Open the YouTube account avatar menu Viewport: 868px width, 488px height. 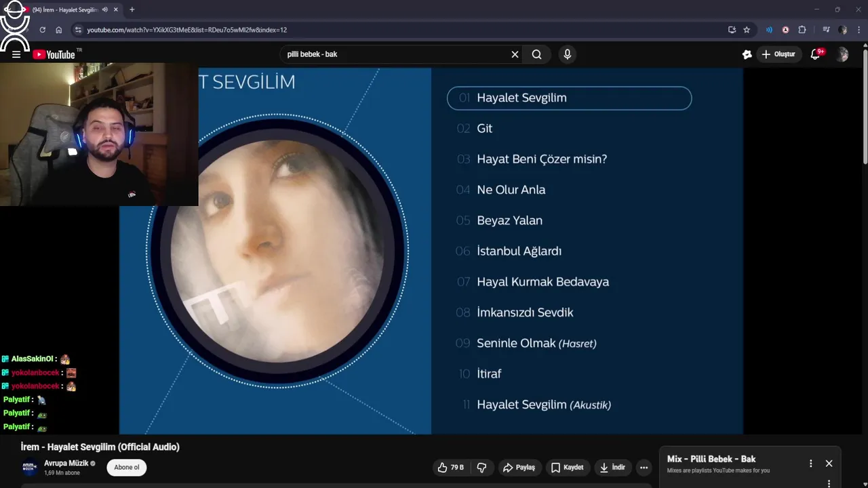click(x=842, y=54)
